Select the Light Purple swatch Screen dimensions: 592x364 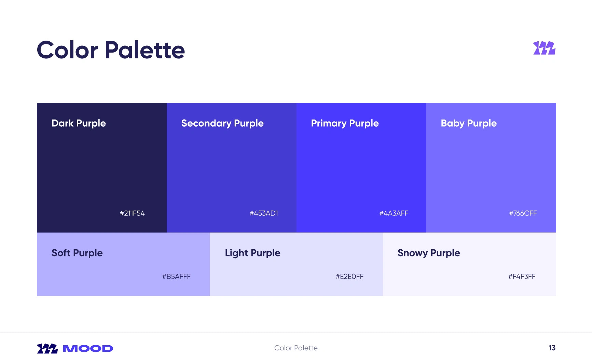point(296,264)
